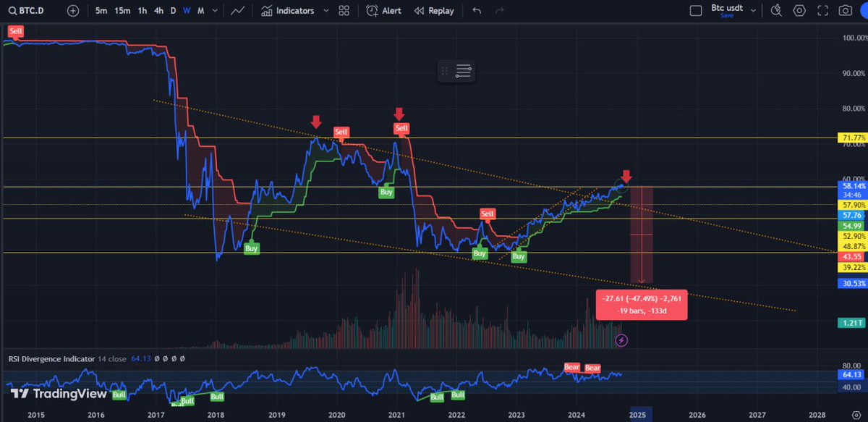Switch to the D daily timeframe
This screenshot has height=422, width=868.
173,11
